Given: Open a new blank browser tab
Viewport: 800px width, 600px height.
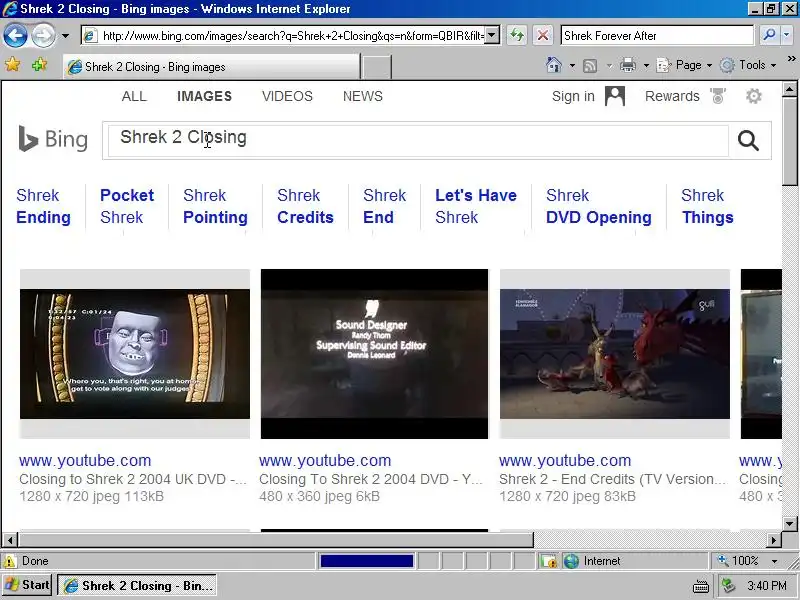Looking at the screenshot, I should (376, 67).
